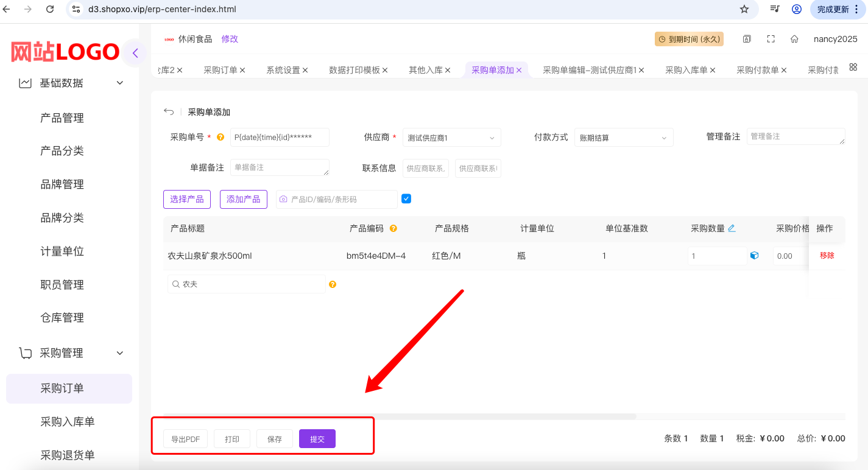This screenshot has width=868, height=470.
Task: Switch to the 其他入库 tab
Action: pyautogui.click(x=426, y=70)
